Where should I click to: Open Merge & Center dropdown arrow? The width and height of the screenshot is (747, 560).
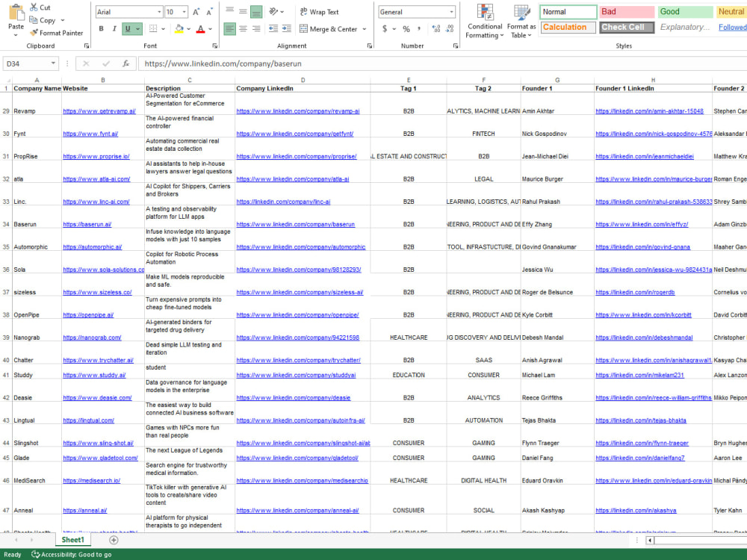tap(365, 29)
